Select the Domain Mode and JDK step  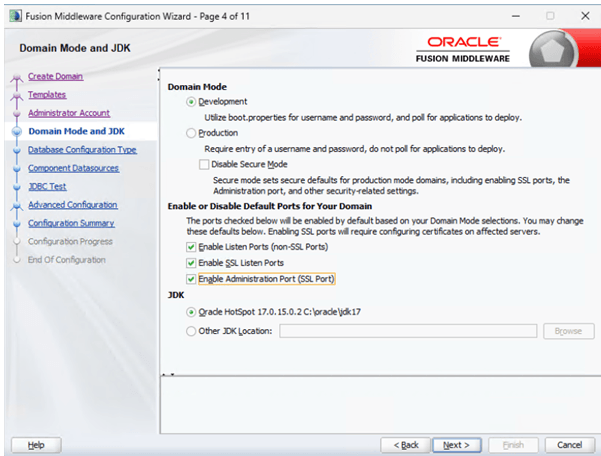tap(77, 131)
